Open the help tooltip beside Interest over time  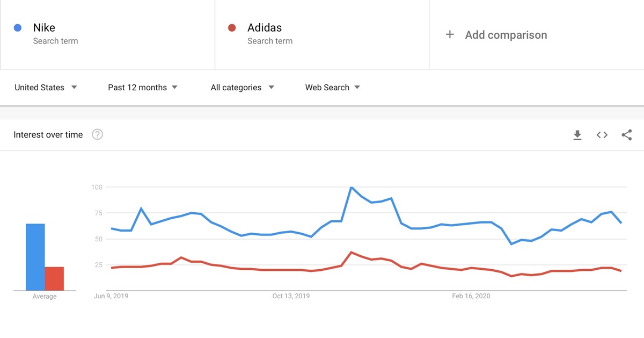pyautogui.click(x=98, y=134)
